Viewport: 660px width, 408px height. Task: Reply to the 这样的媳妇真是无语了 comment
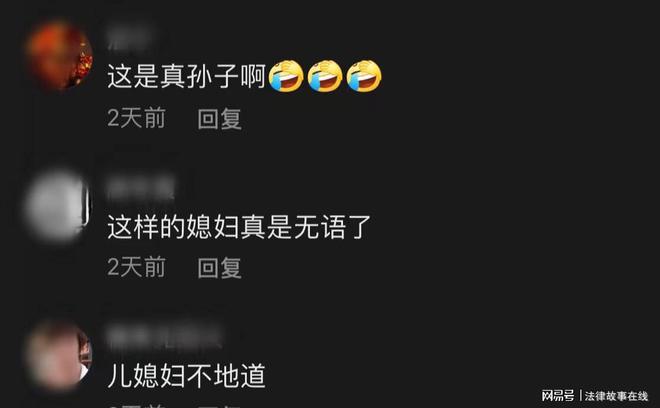(219, 268)
